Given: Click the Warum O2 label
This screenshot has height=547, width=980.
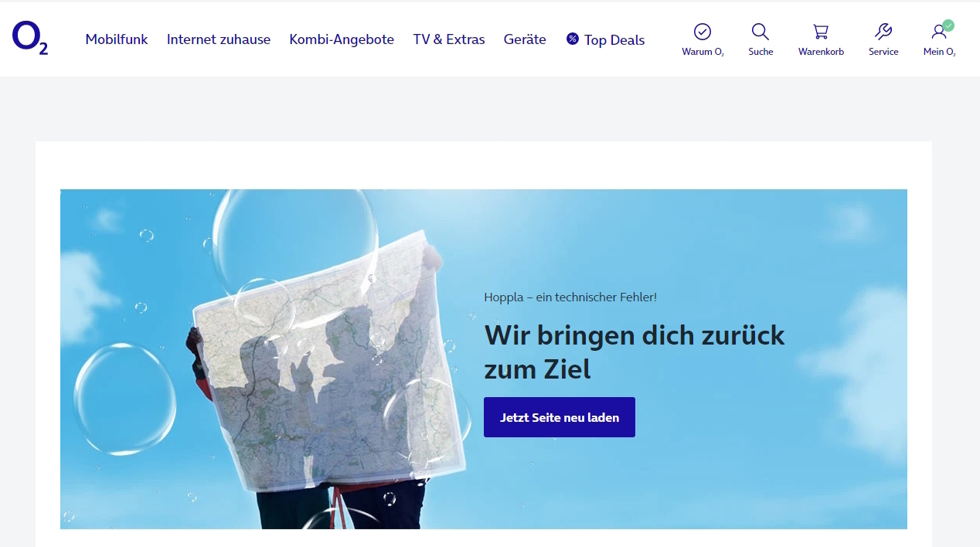Looking at the screenshot, I should coord(703,52).
